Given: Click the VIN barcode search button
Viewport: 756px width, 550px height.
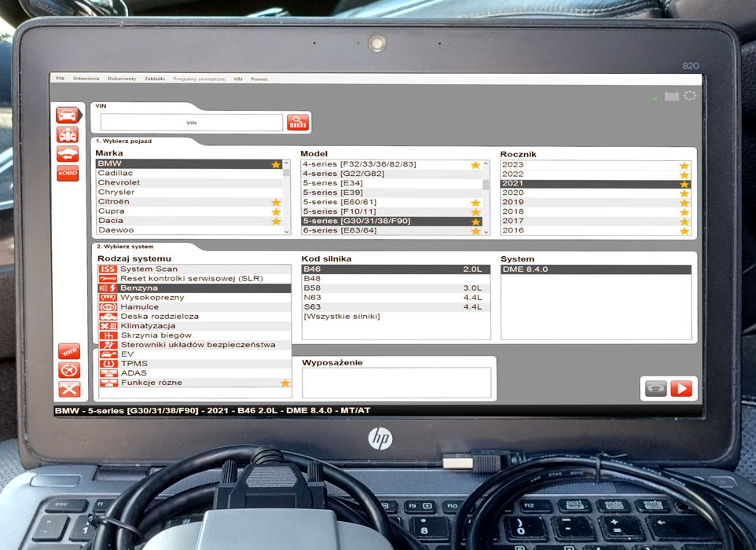Looking at the screenshot, I should [298, 123].
